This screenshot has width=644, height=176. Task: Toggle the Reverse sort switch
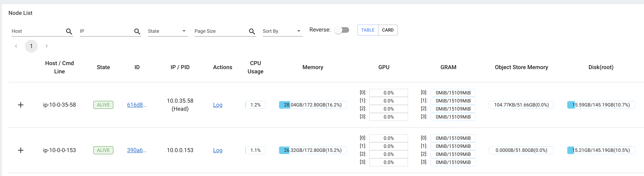[342, 30]
